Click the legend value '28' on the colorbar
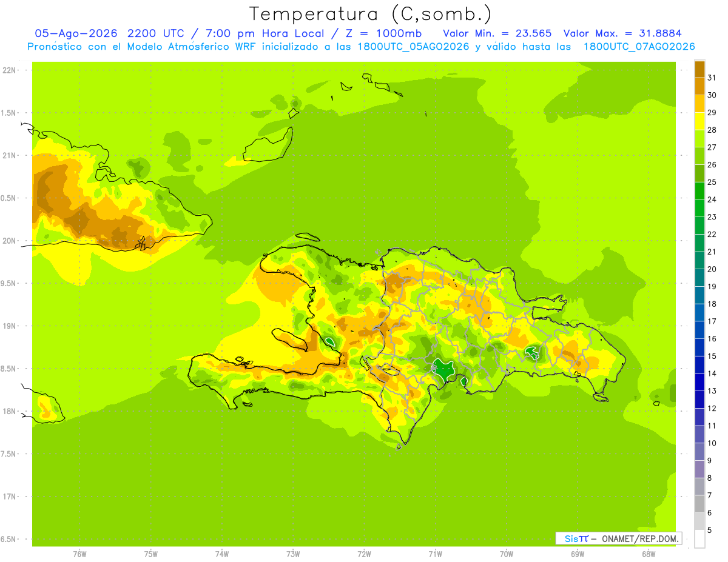728x562 pixels. pos(712,130)
